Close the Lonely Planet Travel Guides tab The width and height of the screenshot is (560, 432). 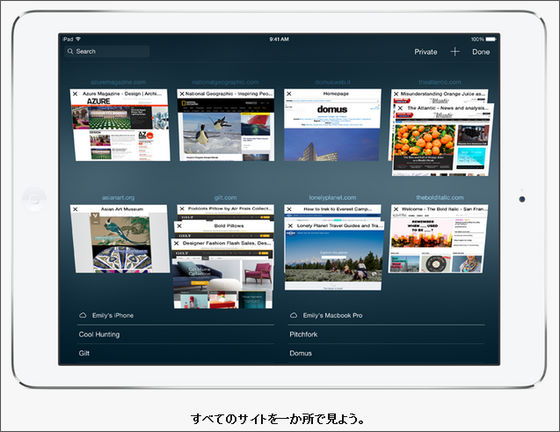click(290, 226)
